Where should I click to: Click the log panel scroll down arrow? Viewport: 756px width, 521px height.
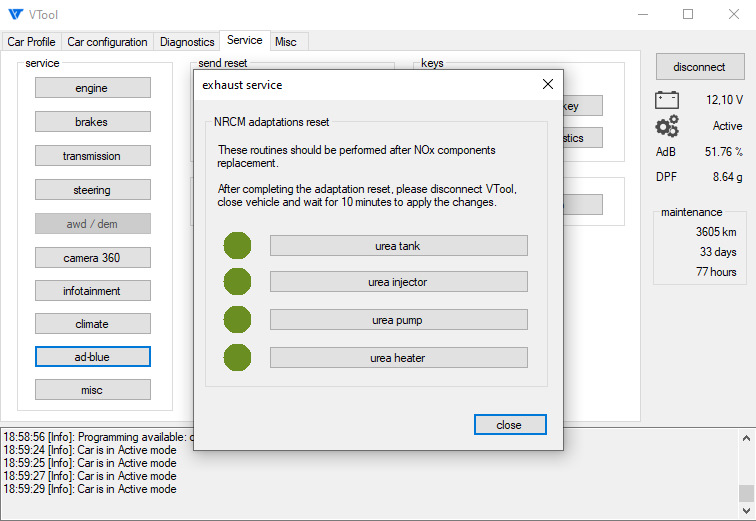pyautogui.click(x=746, y=510)
